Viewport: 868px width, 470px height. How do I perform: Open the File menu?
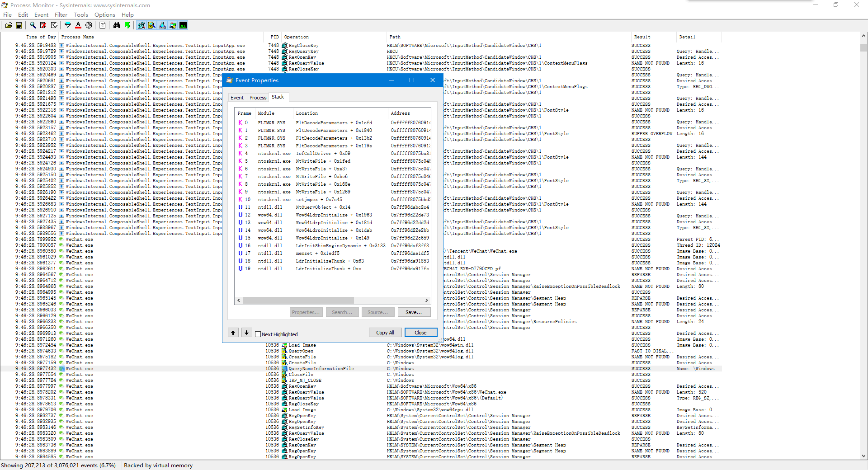[x=8, y=15]
